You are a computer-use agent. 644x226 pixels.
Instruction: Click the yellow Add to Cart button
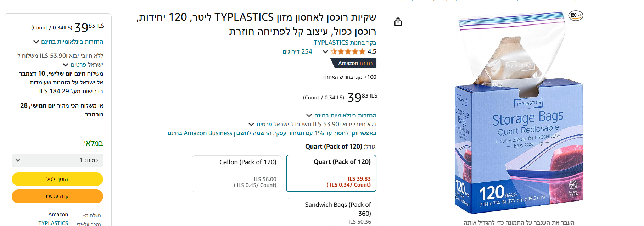click(57, 179)
